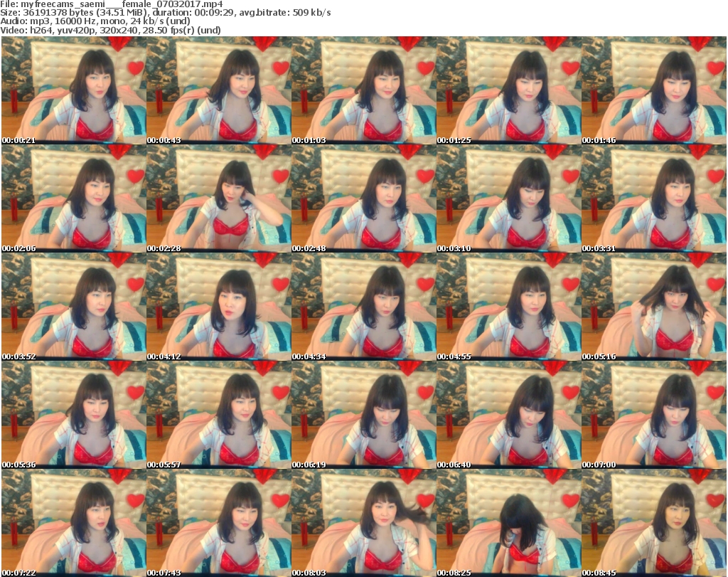Select the thumbnail stamped 00:06:19
The height and width of the screenshot is (577, 728).
[x=363, y=415]
